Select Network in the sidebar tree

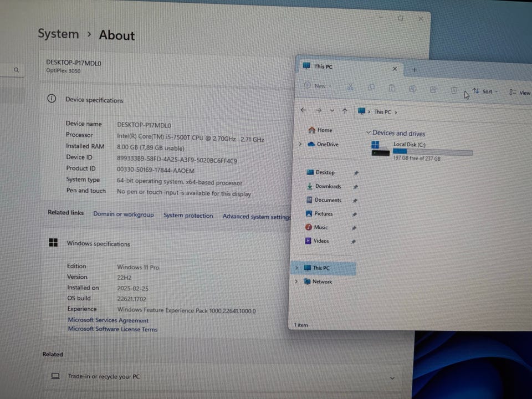(x=318, y=282)
